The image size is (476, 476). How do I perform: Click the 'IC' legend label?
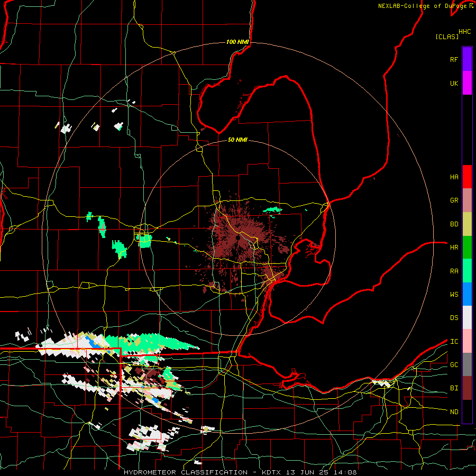(x=454, y=342)
